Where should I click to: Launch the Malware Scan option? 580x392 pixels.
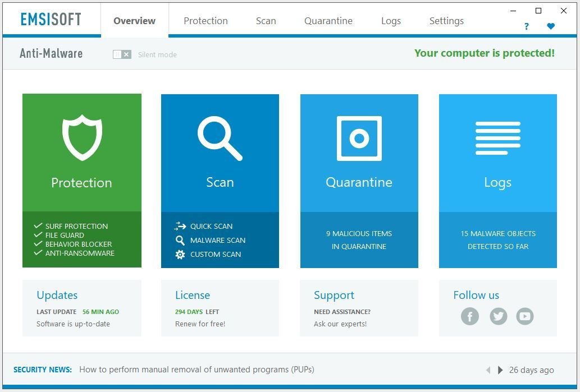[217, 240]
